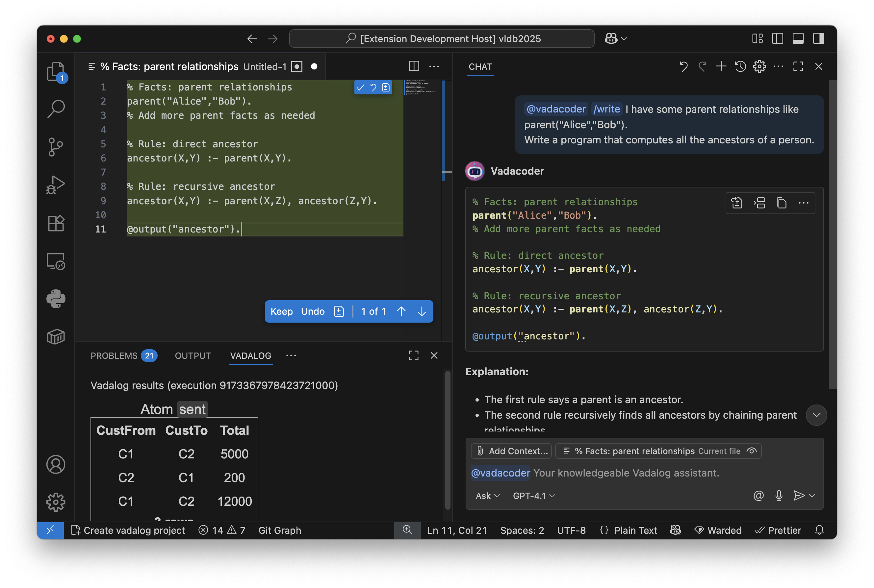Open chat panel more actions menu

click(778, 66)
